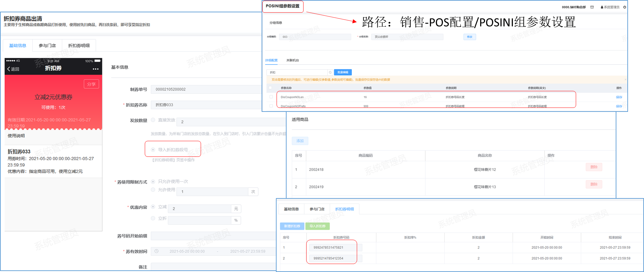Check the DisCouponNOLen row checkbox

point(271,97)
